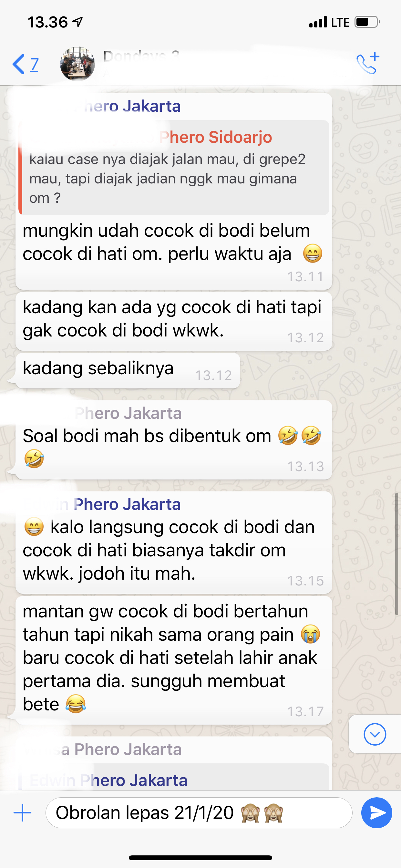Screen dimensions: 401x868
Task: Select the "kadang kan ada yg cocok" message
Action: tap(174, 321)
